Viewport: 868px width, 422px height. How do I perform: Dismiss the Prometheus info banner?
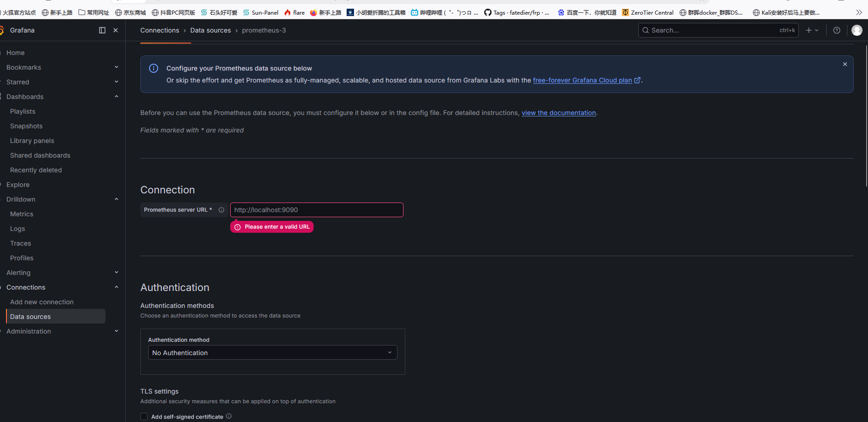[845, 64]
